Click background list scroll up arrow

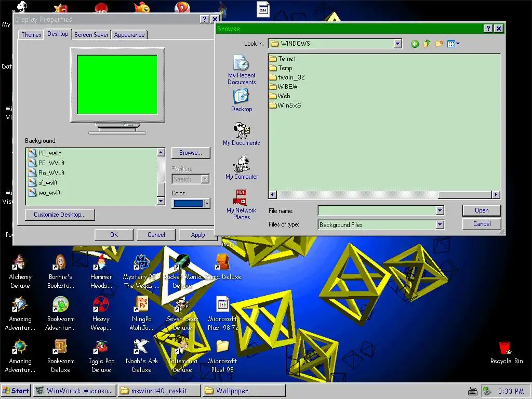(161, 152)
